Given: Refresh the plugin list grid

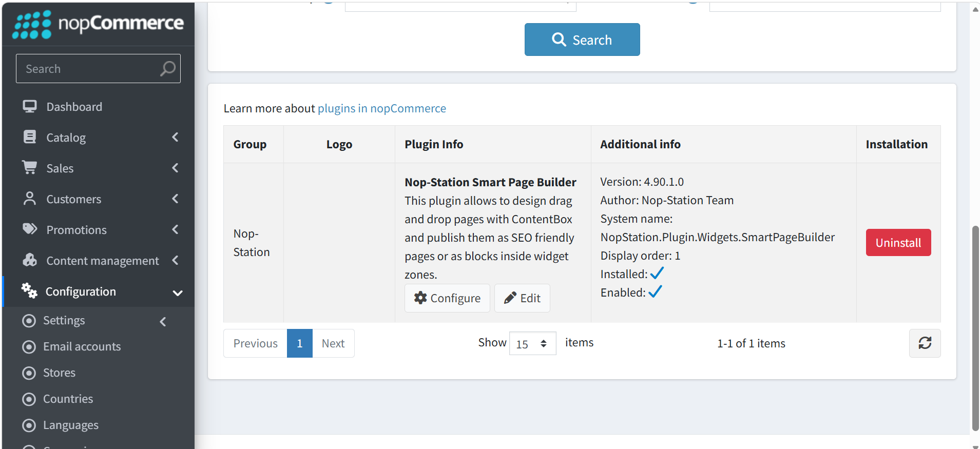Looking at the screenshot, I should (x=925, y=343).
